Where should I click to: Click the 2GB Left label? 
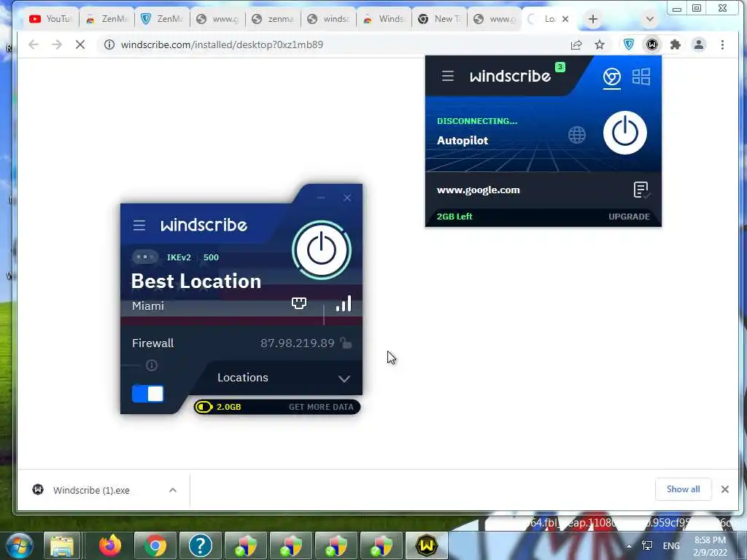click(454, 217)
